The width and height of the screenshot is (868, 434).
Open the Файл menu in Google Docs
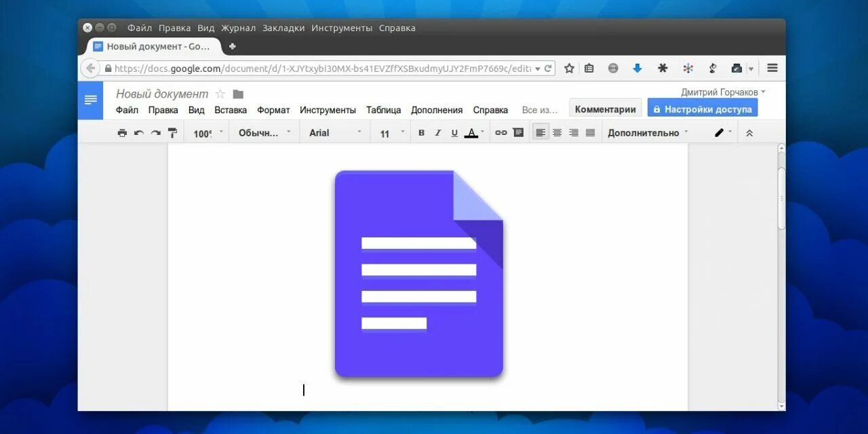click(127, 110)
